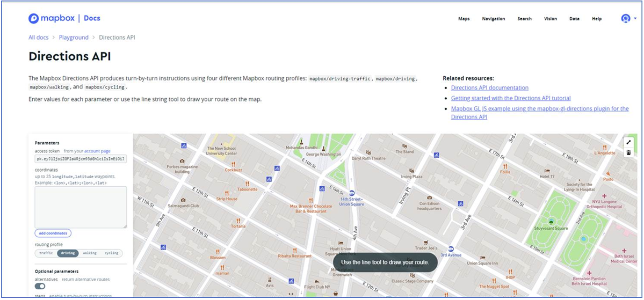This screenshot has height=300, width=644.
Task: Open Getting started with Directions API tutorial
Action: coord(510,98)
